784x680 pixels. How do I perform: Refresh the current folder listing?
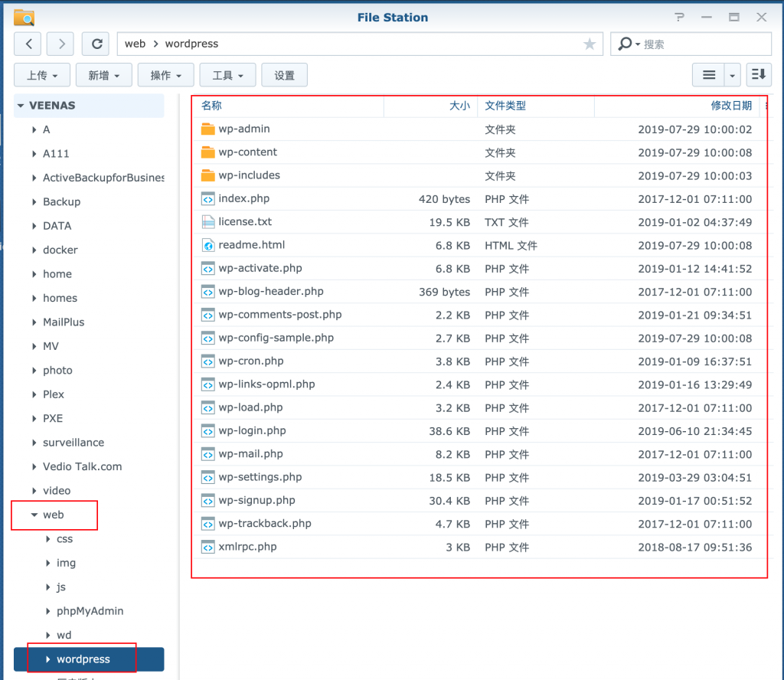tap(97, 44)
